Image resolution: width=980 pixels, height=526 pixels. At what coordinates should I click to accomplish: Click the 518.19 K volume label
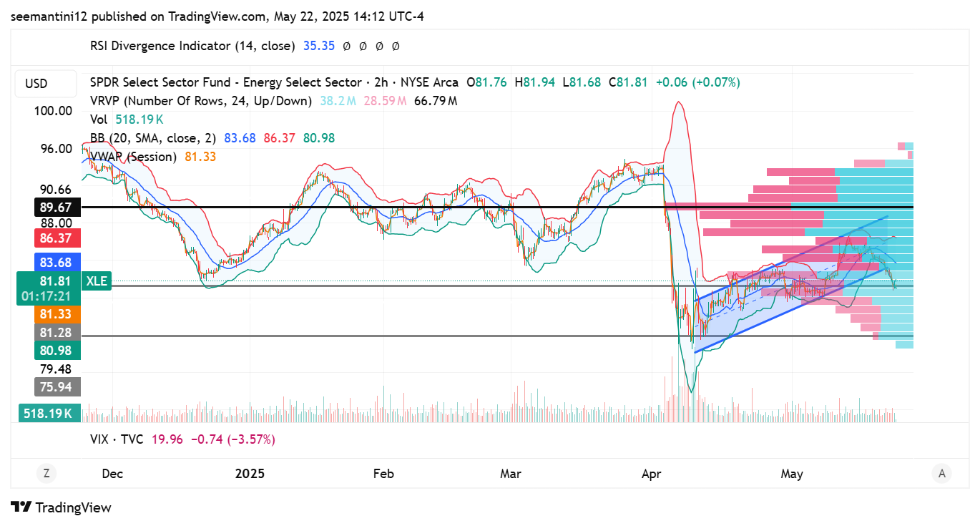(49, 413)
